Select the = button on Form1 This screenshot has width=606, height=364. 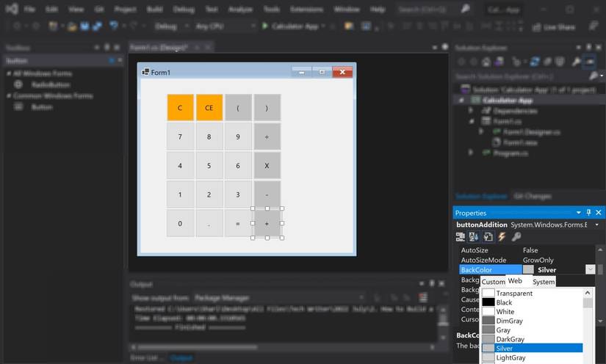pyautogui.click(x=238, y=223)
